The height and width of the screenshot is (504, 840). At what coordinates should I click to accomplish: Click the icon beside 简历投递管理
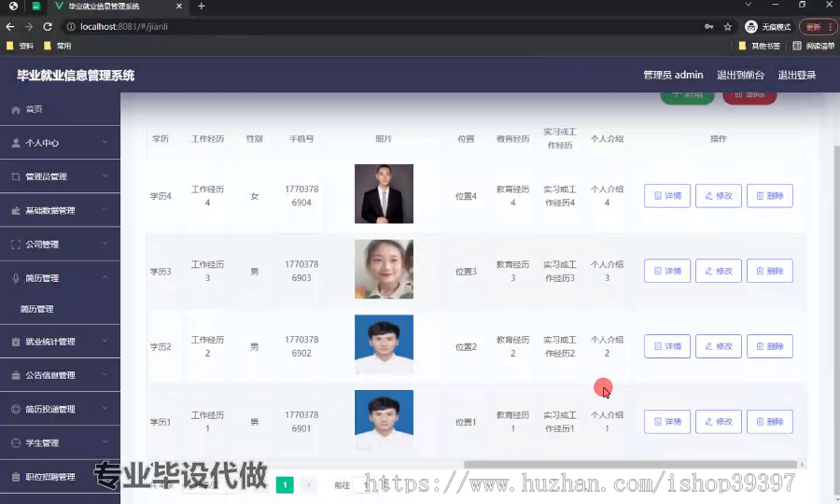pos(16,409)
